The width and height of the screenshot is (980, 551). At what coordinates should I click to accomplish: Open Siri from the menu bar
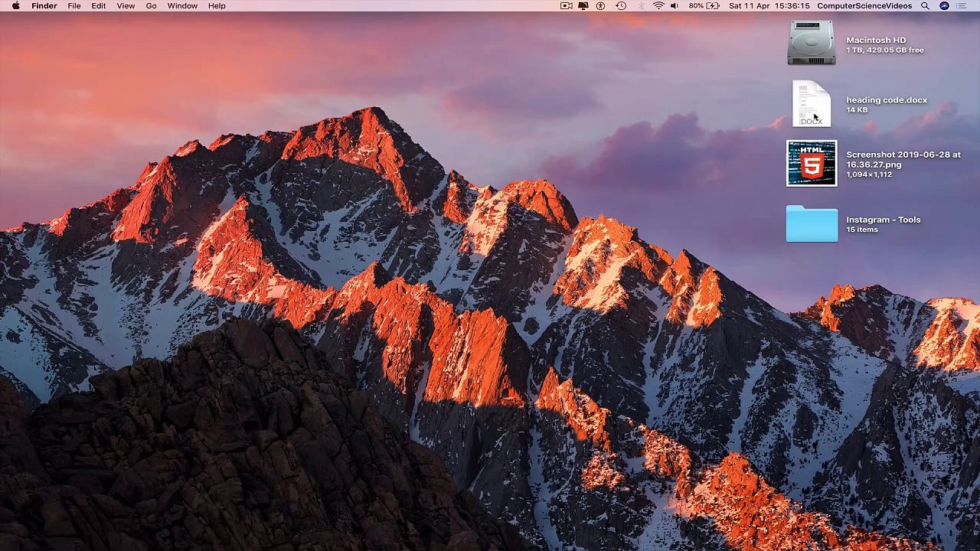(944, 6)
